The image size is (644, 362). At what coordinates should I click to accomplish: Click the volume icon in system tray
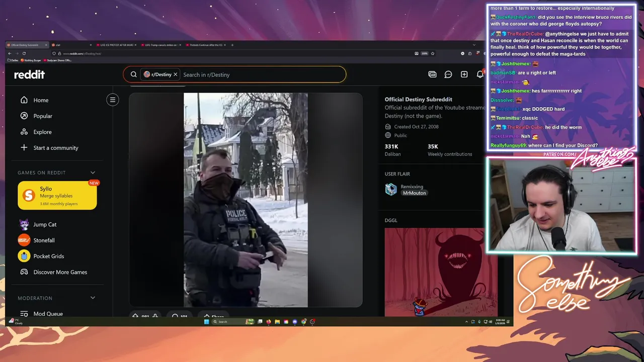click(491, 322)
